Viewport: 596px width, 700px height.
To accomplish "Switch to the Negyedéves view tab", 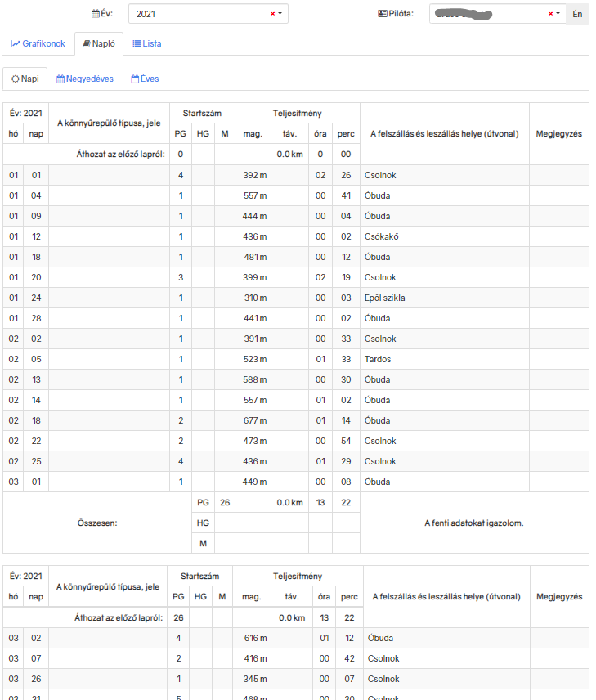I will (x=85, y=79).
